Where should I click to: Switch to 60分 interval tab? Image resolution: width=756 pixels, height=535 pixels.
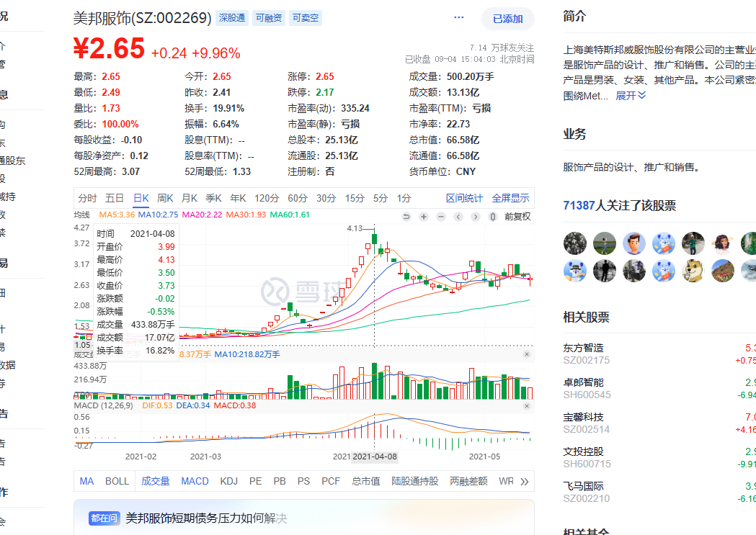click(298, 199)
